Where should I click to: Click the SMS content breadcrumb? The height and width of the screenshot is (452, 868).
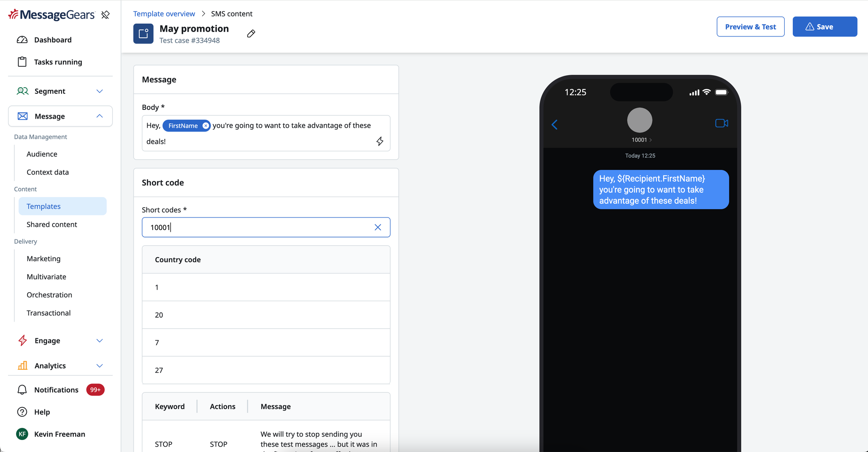pos(231,14)
